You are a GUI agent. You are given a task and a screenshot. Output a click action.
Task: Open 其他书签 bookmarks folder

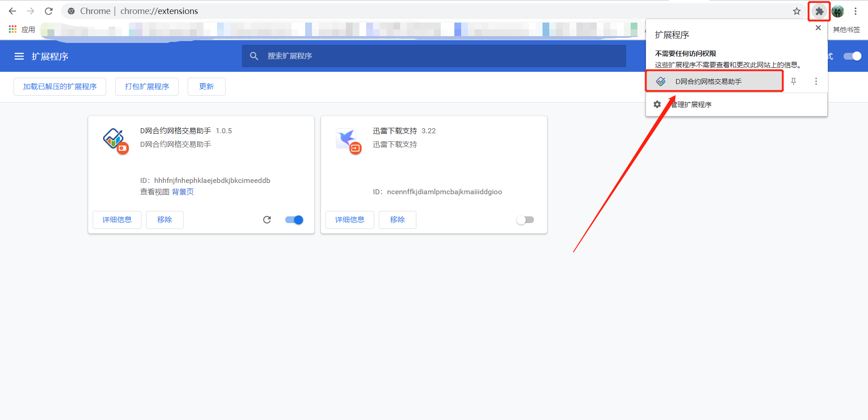[x=846, y=29]
